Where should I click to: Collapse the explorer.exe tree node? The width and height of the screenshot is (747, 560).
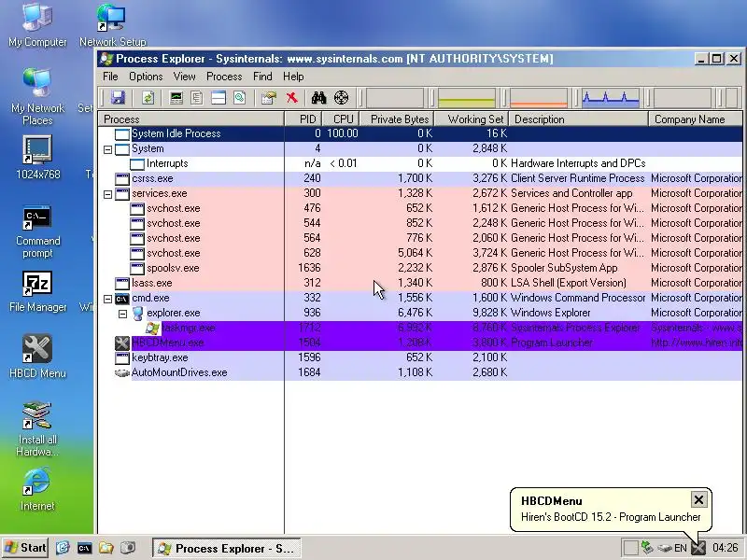pos(122,314)
